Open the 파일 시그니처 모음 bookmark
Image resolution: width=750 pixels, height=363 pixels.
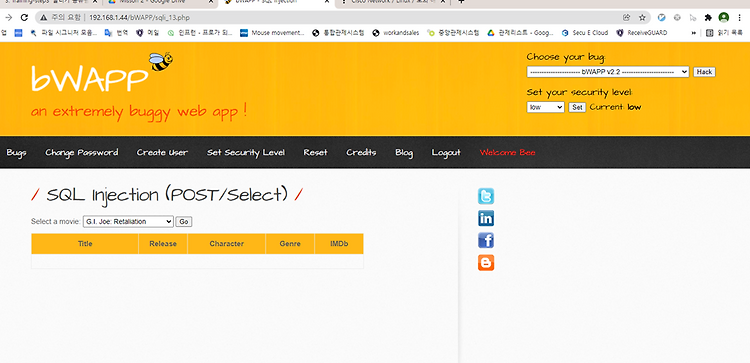click(x=63, y=33)
